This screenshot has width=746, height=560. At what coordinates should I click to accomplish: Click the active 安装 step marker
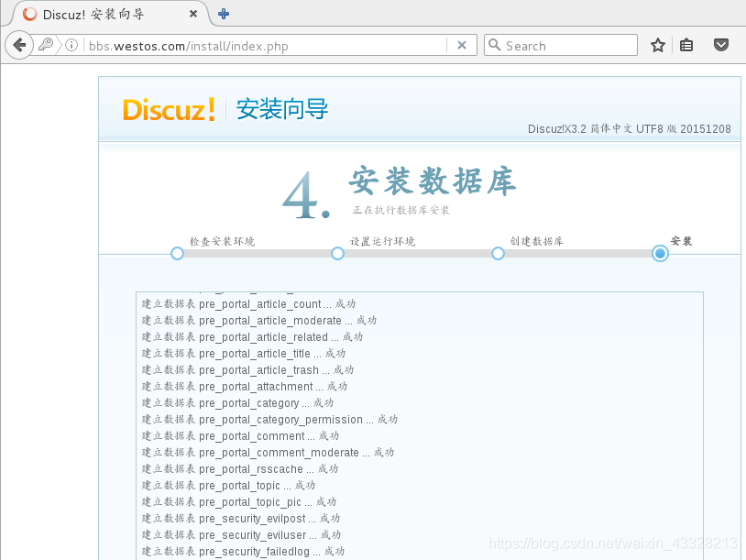[660, 254]
